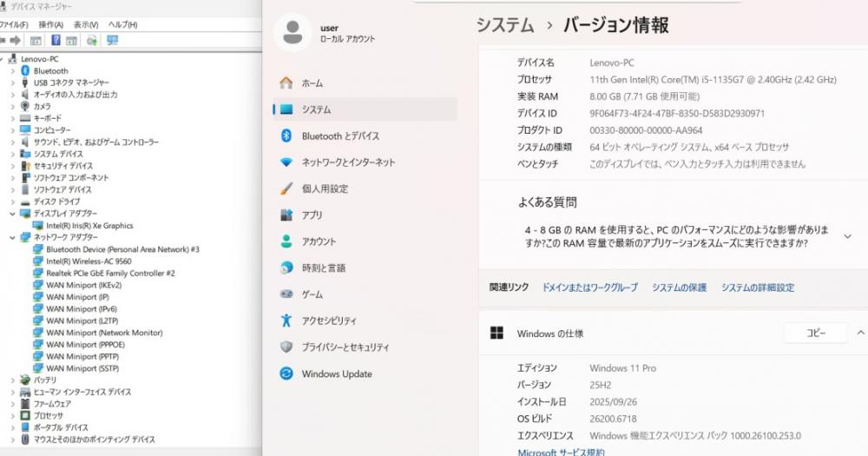Click the product ID 00330-80000-00000-AA964
Viewport: 868px width, 456px height.
(646, 130)
